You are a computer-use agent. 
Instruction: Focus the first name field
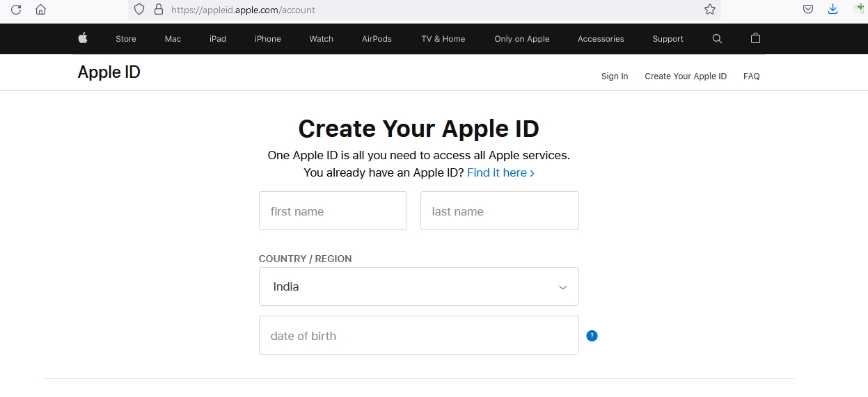coord(333,211)
